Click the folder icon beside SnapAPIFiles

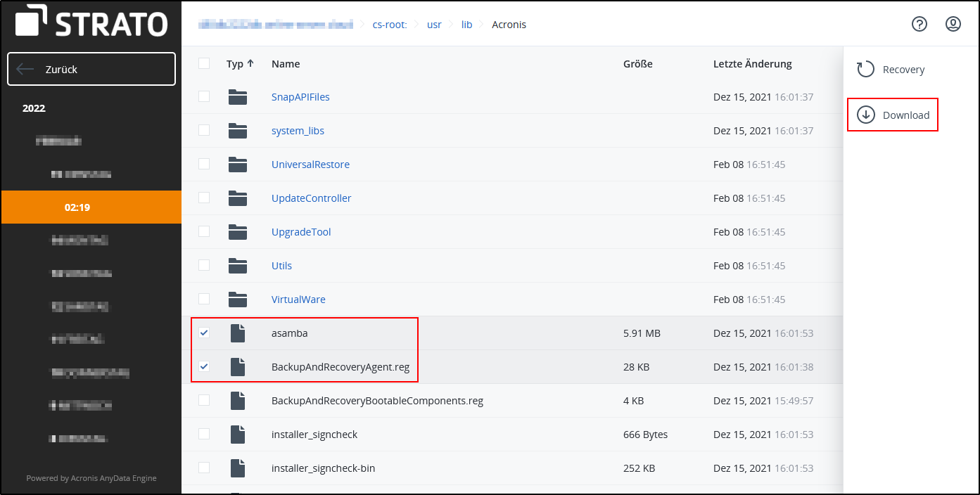[x=238, y=97]
